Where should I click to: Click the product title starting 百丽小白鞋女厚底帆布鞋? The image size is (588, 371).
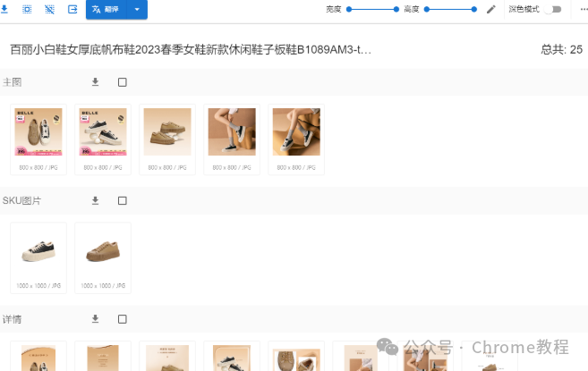[x=191, y=49]
